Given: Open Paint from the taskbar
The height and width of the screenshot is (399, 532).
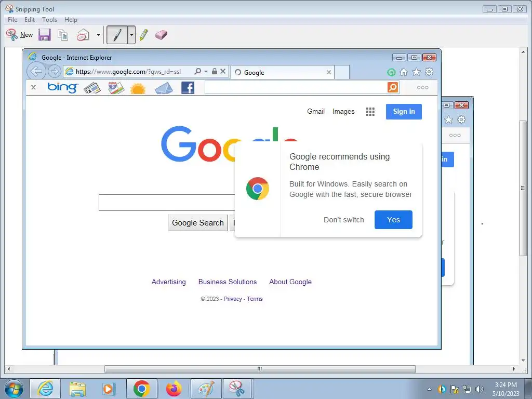Looking at the screenshot, I should [x=206, y=389].
